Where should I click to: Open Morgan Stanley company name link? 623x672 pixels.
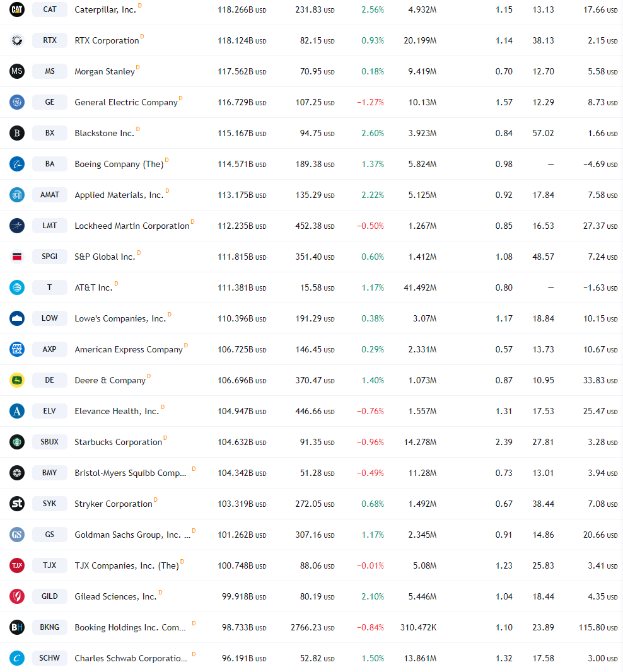(105, 72)
